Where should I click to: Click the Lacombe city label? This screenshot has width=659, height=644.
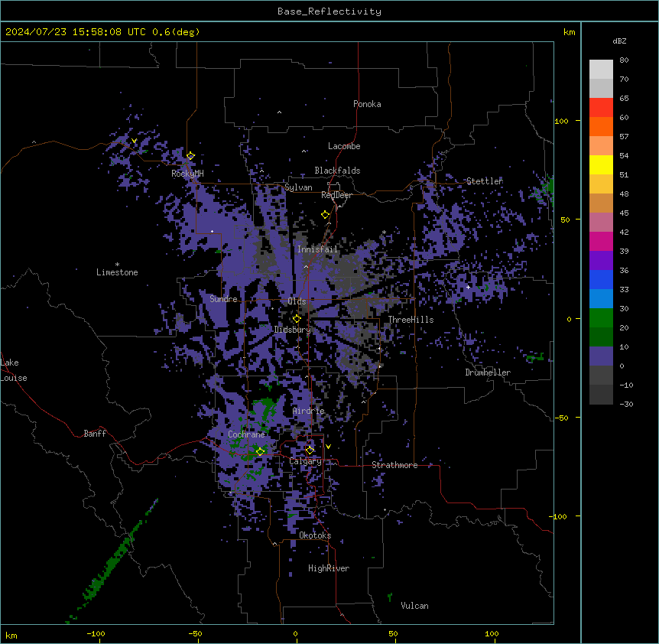click(344, 146)
